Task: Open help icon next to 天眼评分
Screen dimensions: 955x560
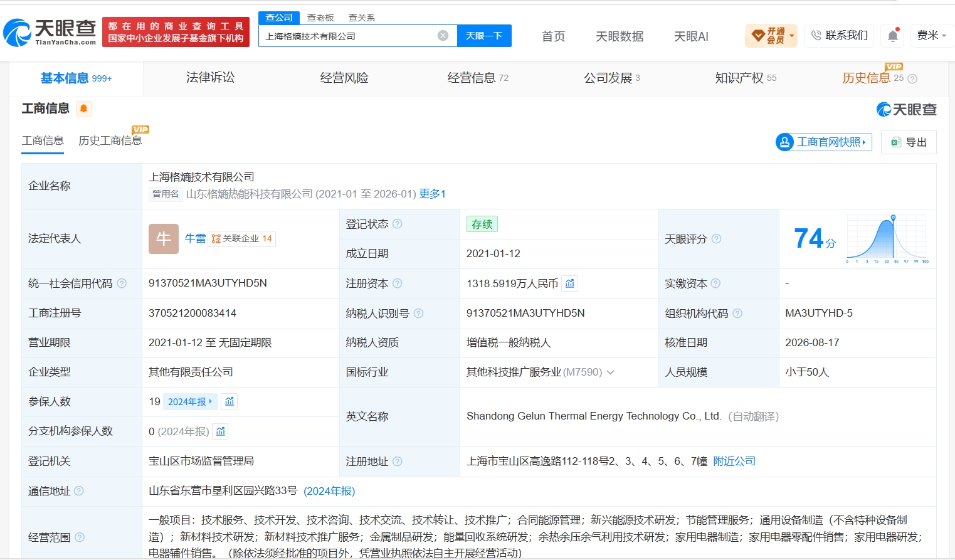Action: click(716, 239)
